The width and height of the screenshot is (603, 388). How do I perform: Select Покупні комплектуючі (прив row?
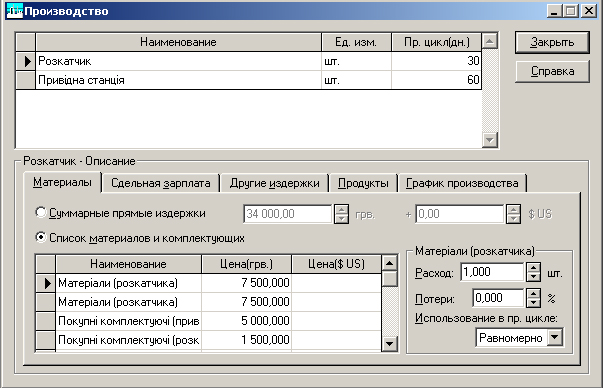click(x=208, y=321)
